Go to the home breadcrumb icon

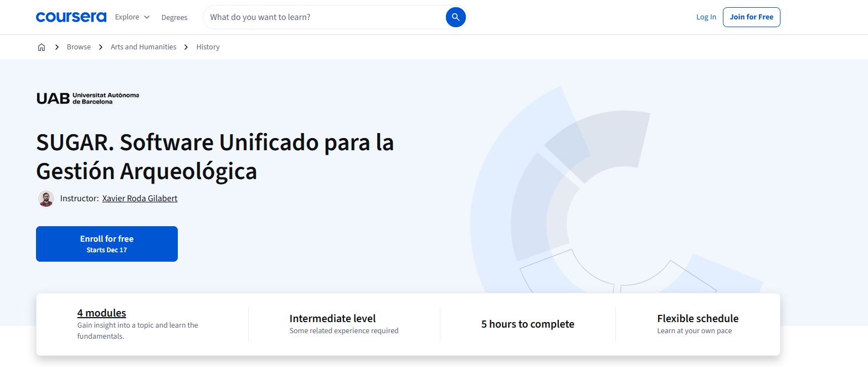pos(42,47)
